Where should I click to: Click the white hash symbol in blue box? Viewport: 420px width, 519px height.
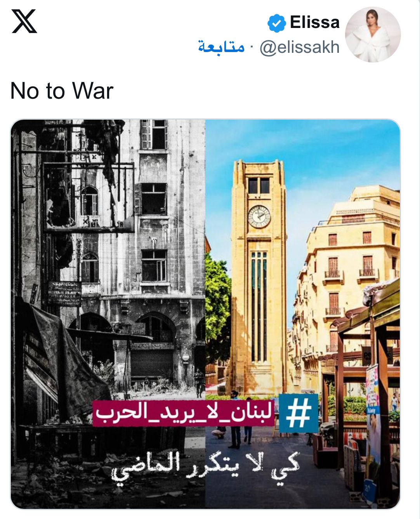pos(299,414)
